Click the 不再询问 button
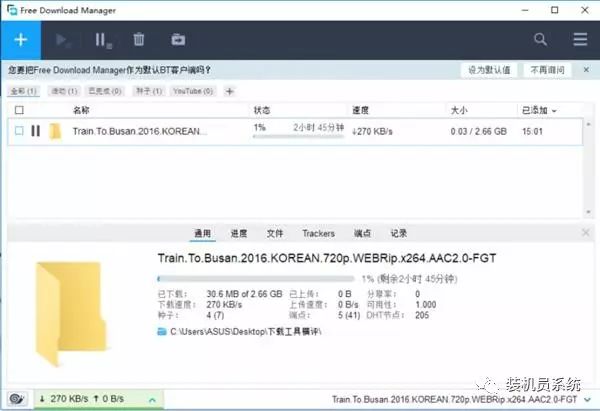The width and height of the screenshot is (600, 411). (x=547, y=70)
